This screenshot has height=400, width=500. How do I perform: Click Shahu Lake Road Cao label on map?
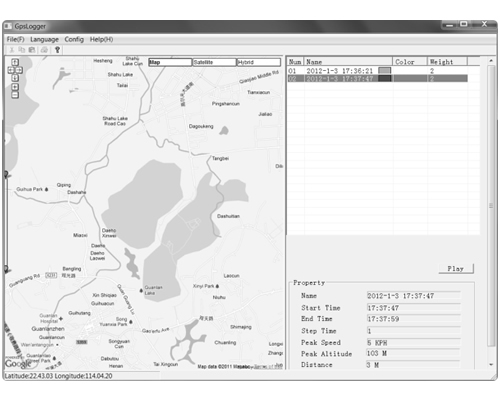point(115,121)
